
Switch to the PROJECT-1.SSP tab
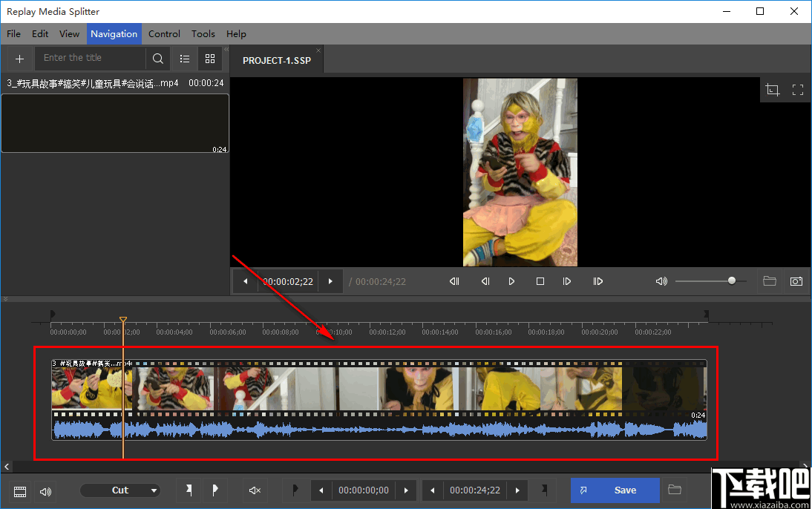point(275,60)
